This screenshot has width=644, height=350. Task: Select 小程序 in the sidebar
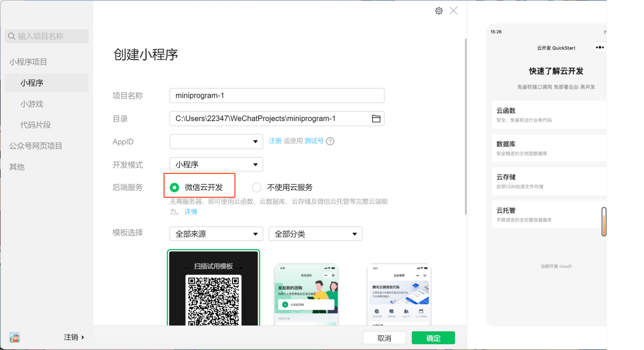click(46, 83)
